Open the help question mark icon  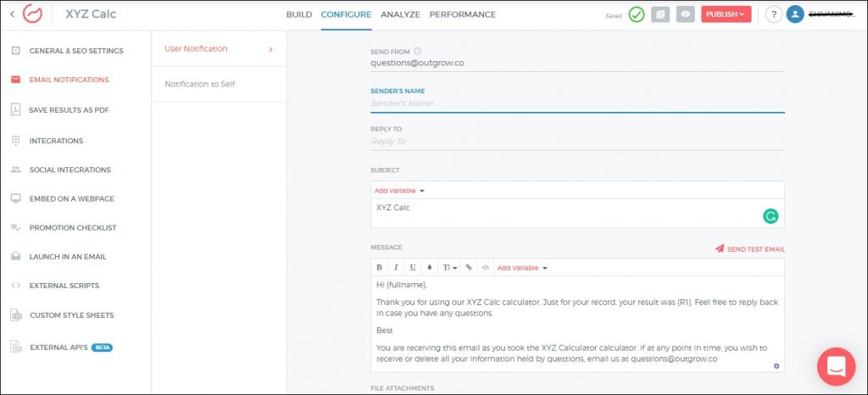(x=773, y=14)
